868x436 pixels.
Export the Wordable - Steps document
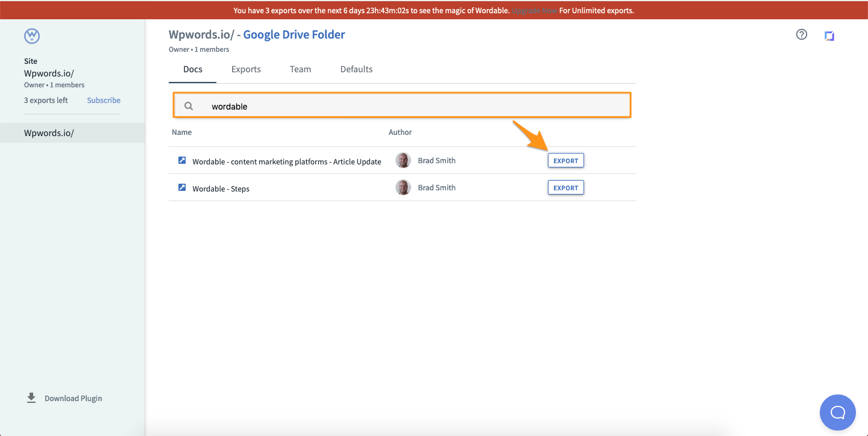click(565, 188)
